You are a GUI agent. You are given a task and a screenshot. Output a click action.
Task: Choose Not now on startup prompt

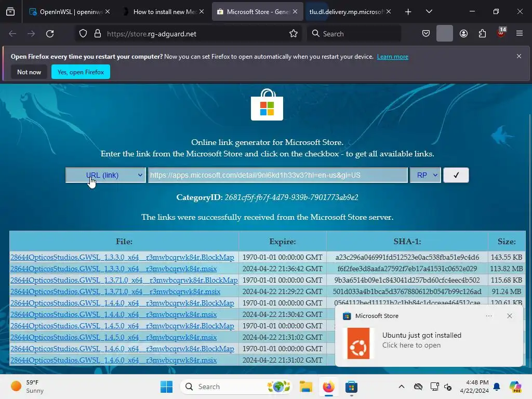tap(29, 72)
